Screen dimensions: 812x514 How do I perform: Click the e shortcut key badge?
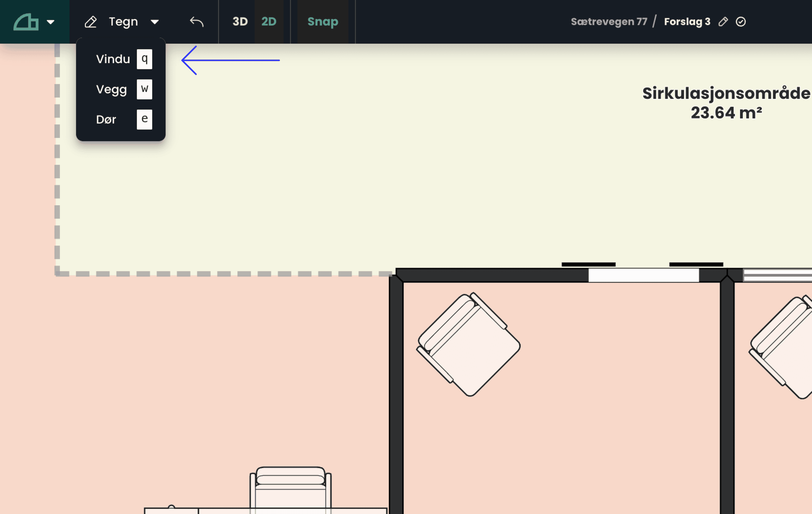[144, 119]
